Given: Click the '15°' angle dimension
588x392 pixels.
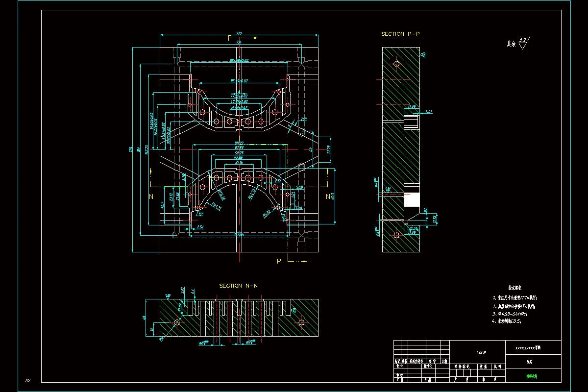Looking at the screenshot, I should (200, 214).
